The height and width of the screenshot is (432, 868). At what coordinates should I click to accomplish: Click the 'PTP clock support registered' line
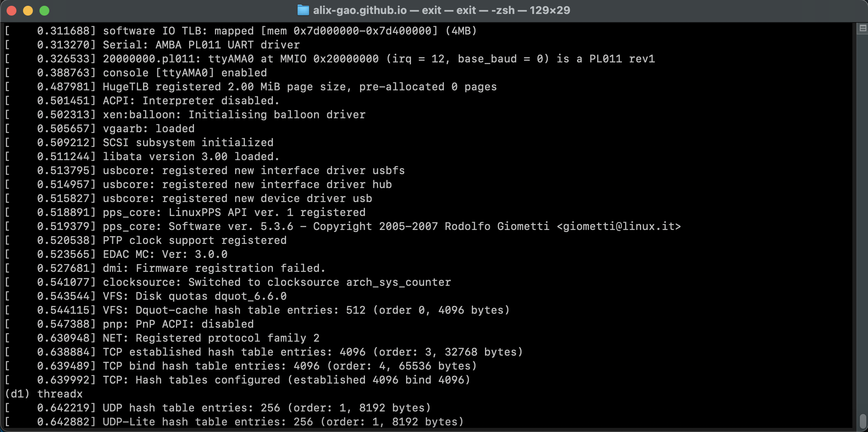(x=146, y=240)
